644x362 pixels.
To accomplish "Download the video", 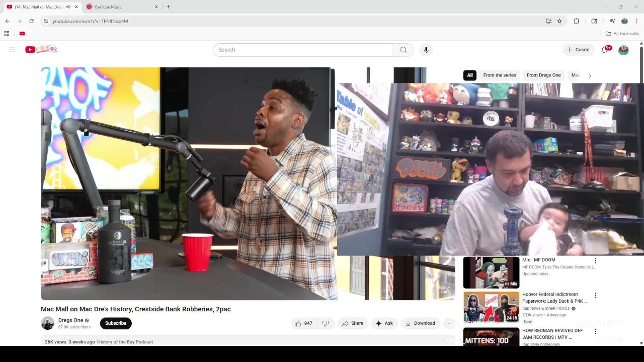I will coord(420,323).
